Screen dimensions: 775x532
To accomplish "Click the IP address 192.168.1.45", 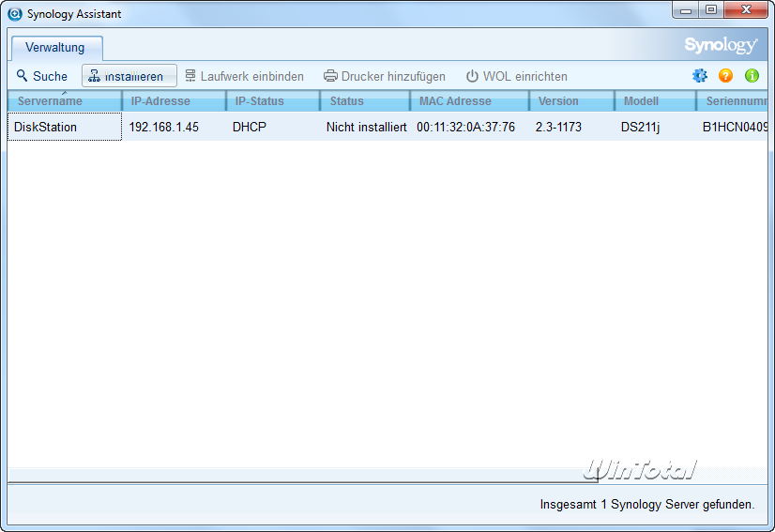I will point(163,127).
